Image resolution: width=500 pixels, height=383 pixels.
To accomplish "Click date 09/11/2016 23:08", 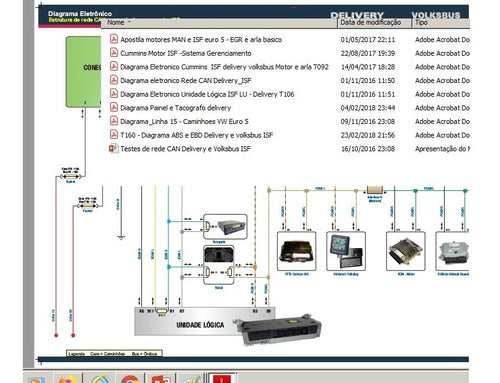I will pyautogui.click(x=368, y=122).
